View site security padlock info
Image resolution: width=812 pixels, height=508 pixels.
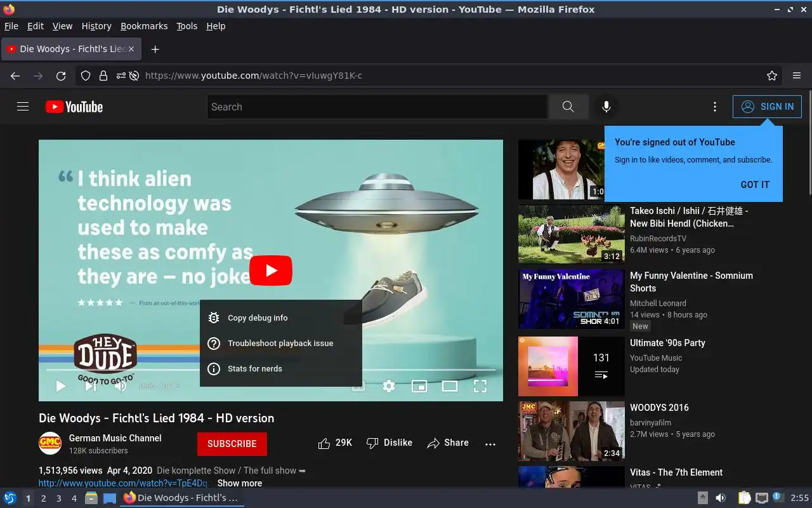click(103, 76)
